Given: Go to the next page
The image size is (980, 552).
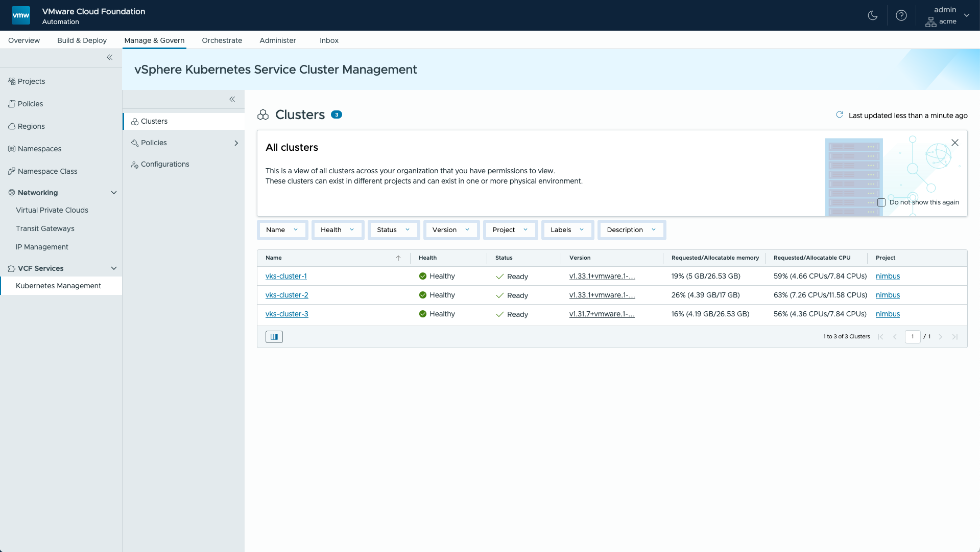Looking at the screenshot, I should tap(941, 337).
